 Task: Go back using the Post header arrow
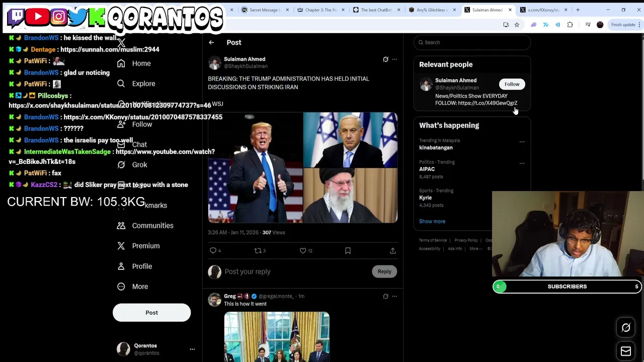tap(211, 43)
